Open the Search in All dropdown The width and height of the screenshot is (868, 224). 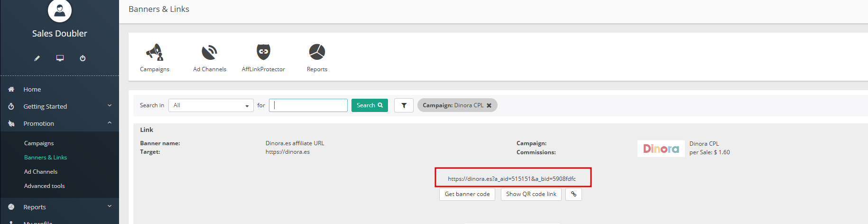click(x=211, y=105)
